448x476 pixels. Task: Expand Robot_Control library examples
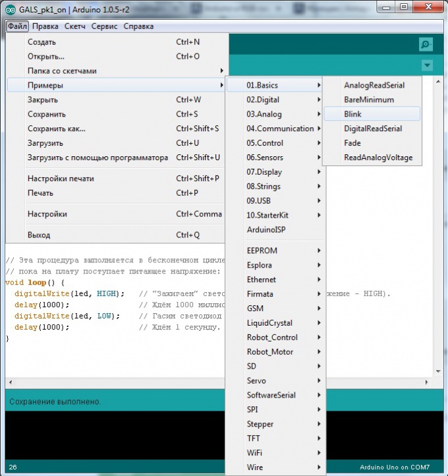click(x=275, y=338)
